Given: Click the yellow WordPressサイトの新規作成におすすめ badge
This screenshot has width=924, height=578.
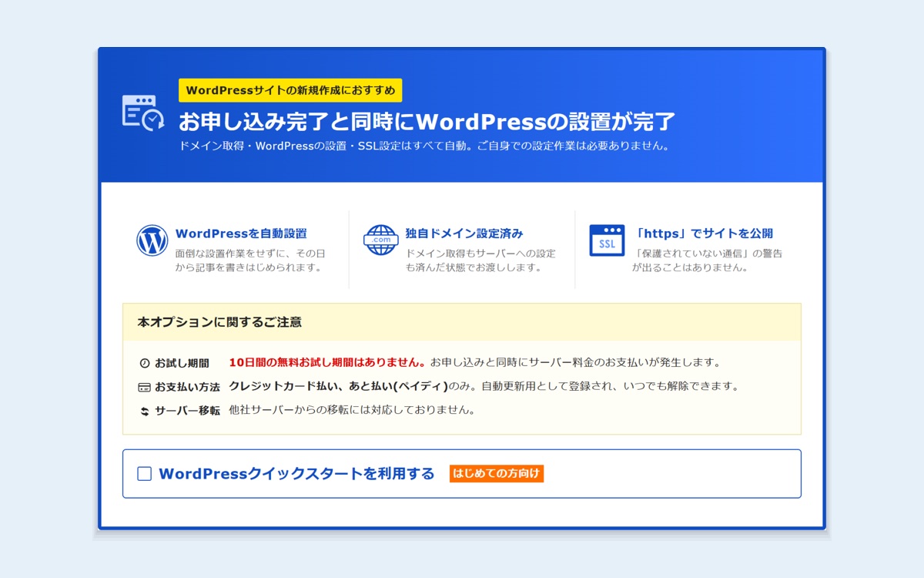Looking at the screenshot, I should (x=290, y=90).
